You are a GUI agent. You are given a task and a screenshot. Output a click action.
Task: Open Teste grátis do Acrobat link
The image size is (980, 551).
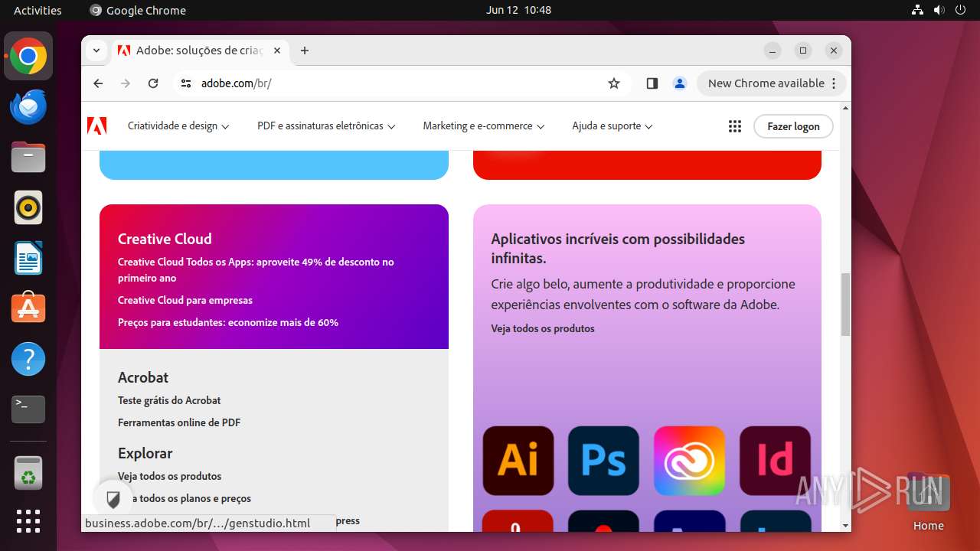[169, 400]
